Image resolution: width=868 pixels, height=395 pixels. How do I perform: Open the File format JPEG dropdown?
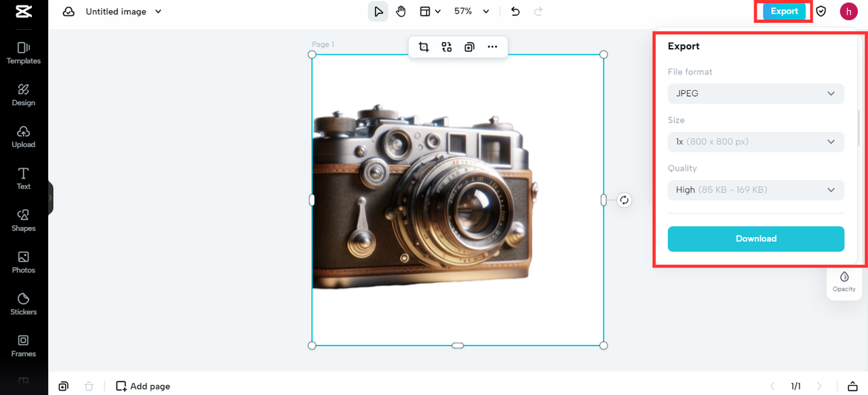[x=756, y=93]
